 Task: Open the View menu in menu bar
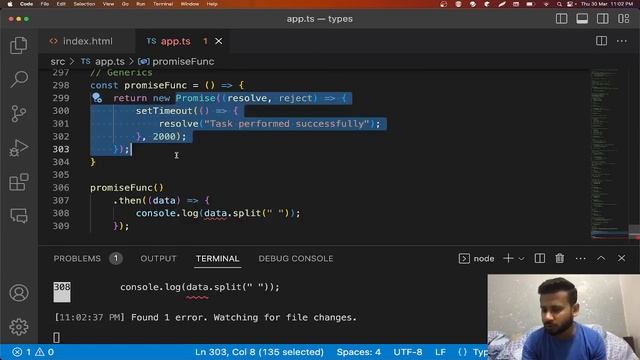[108, 4]
